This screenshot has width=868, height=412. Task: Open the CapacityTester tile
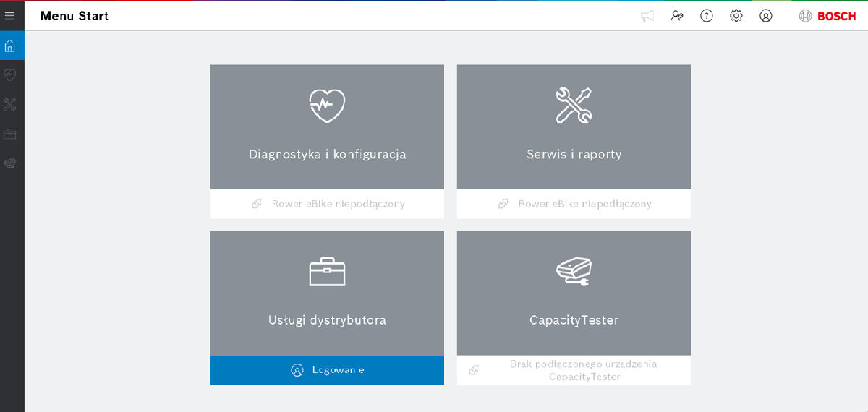[x=574, y=293]
